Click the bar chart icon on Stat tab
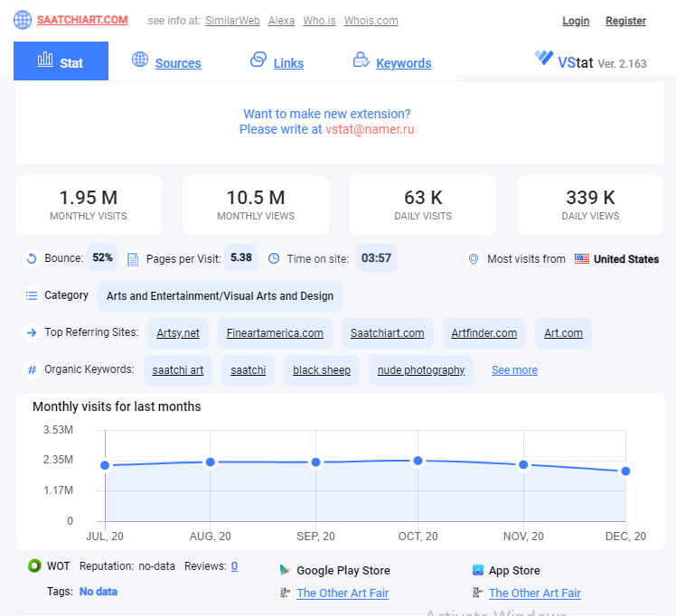 tap(45, 59)
